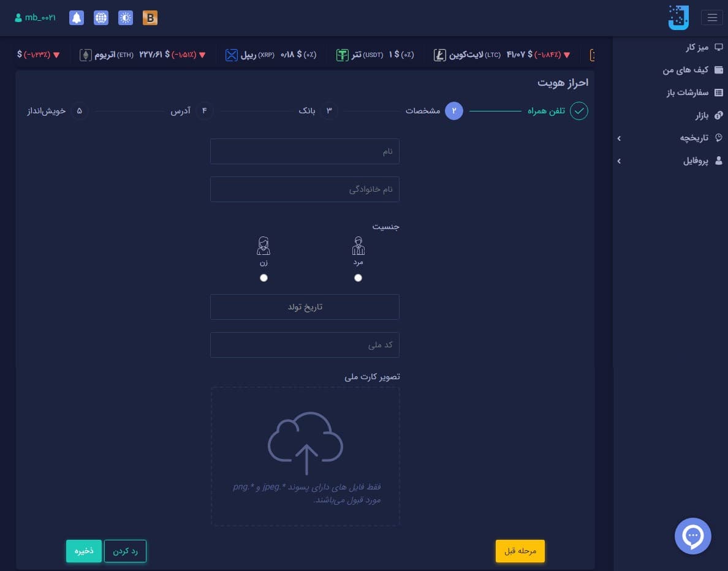Screen dimensions: 728x571
Task: Click the Ripple XRP ticker icon
Action: tap(231, 55)
